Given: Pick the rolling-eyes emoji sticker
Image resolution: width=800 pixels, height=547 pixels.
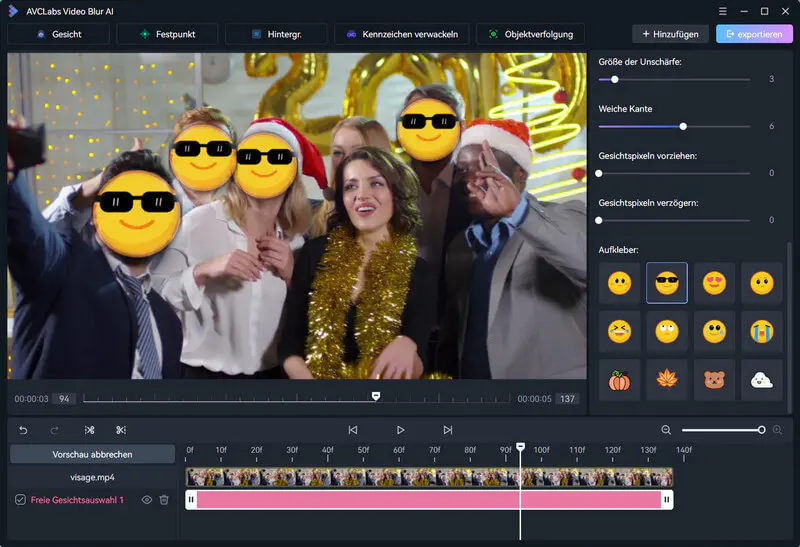Looking at the screenshot, I should [x=667, y=332].
